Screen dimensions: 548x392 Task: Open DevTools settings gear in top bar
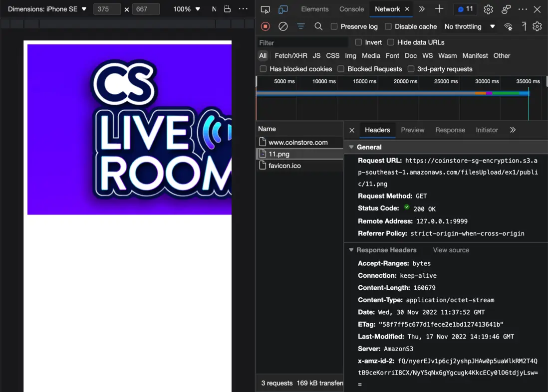488,9
